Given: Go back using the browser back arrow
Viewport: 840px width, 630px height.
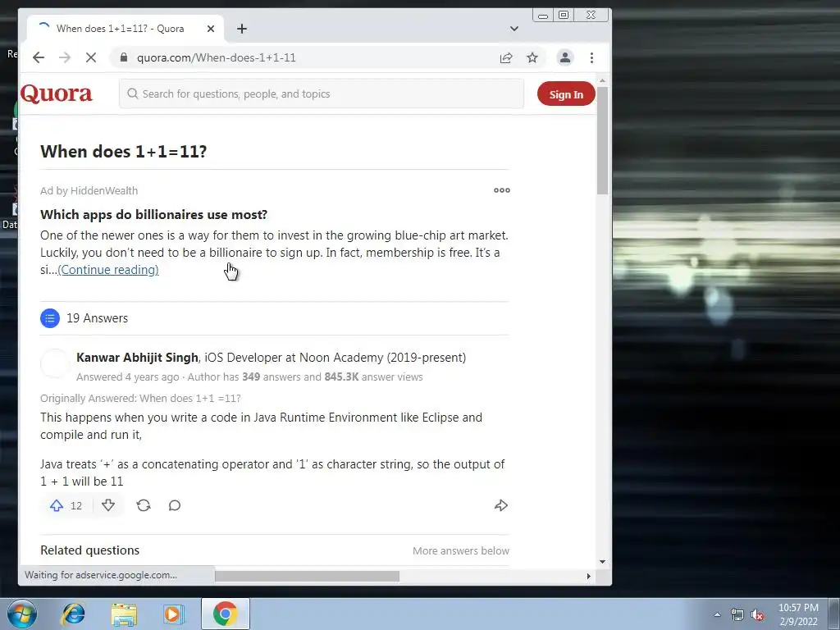Looking at the screenshot, I should [39, 57].
